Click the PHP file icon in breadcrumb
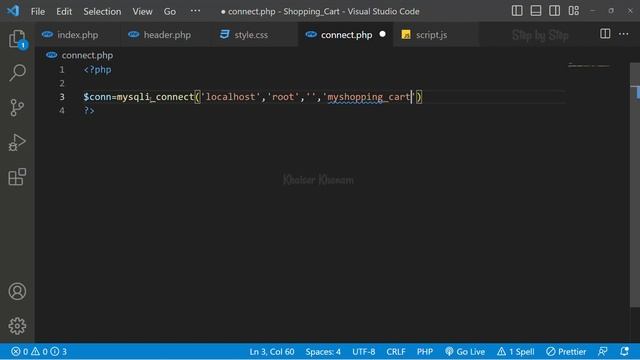The image size is (640, 360). pos(51,55)
